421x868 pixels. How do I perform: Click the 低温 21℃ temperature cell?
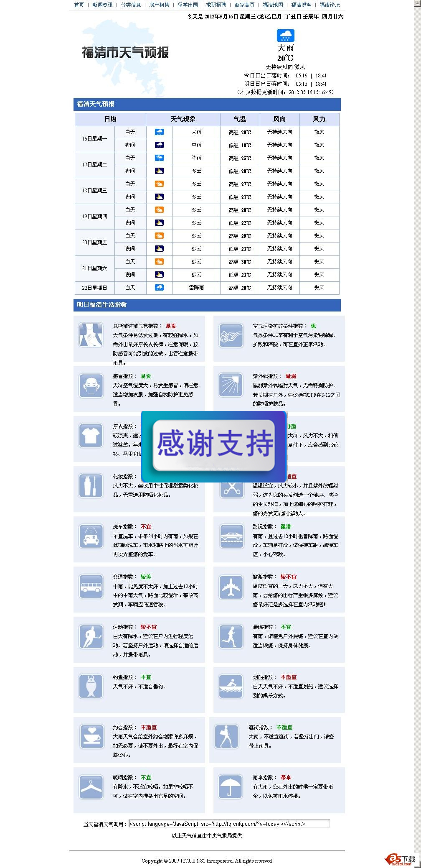pyautogui.click(x=240, y=197)
